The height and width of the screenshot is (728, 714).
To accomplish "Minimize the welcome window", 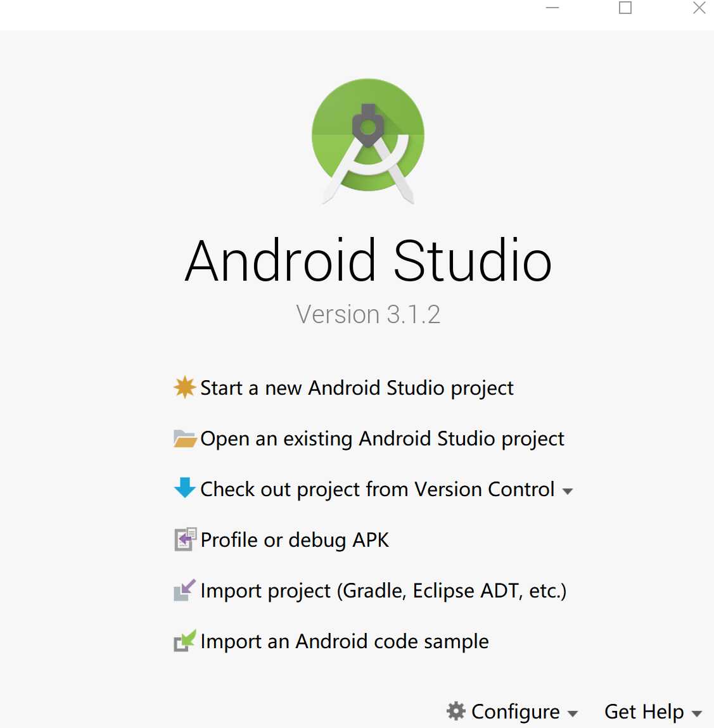I will pyautogui.click(x=552, y=8).
